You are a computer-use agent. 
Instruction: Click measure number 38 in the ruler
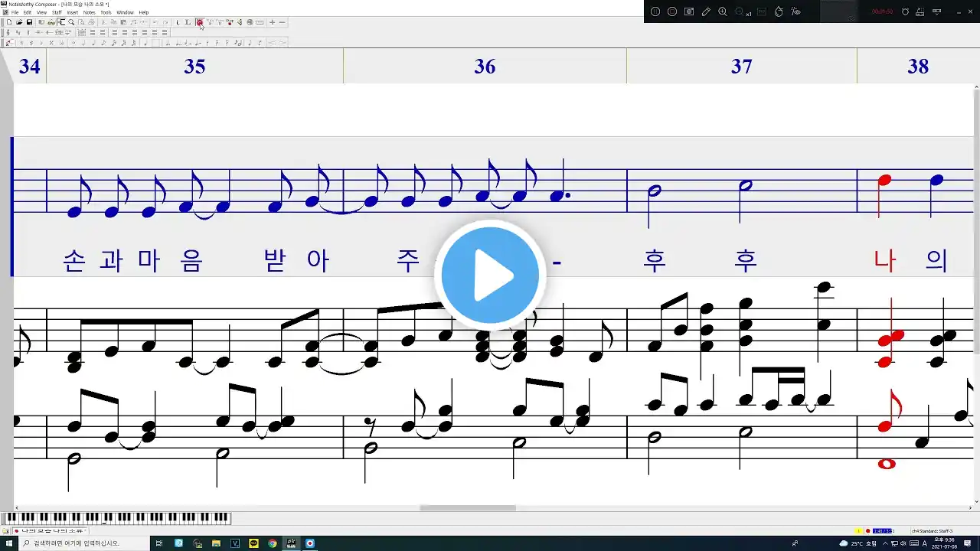(x=918, y=67)
